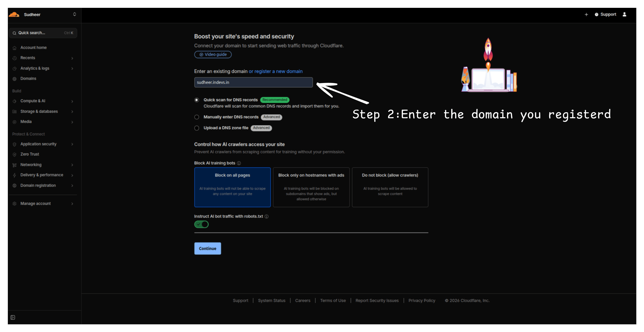
Task: Click the register a new domain link
Action: click(278, 71)
